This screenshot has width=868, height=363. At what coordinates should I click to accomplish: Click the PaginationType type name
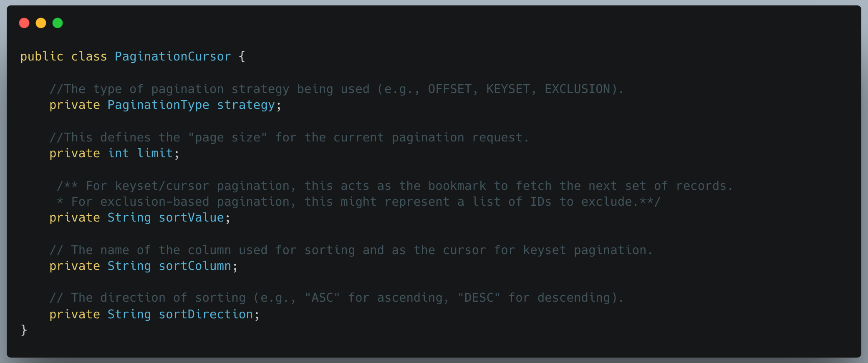point(158,105)
